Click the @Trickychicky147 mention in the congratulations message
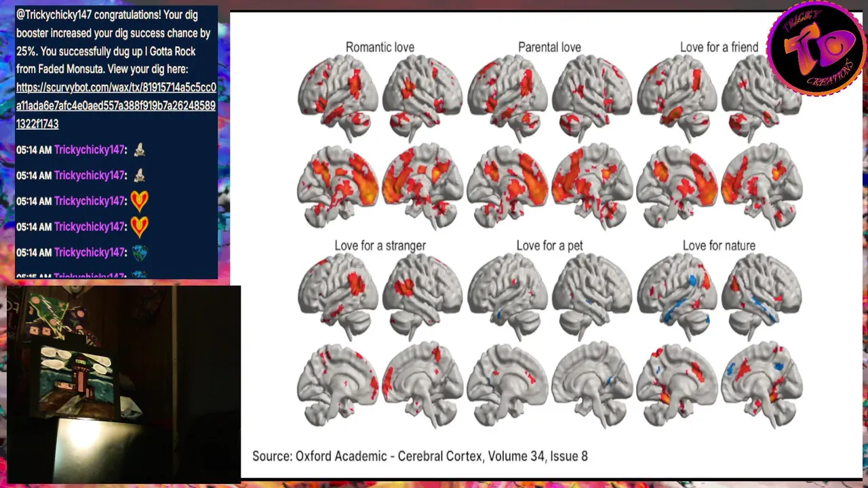 coord(54,15)
